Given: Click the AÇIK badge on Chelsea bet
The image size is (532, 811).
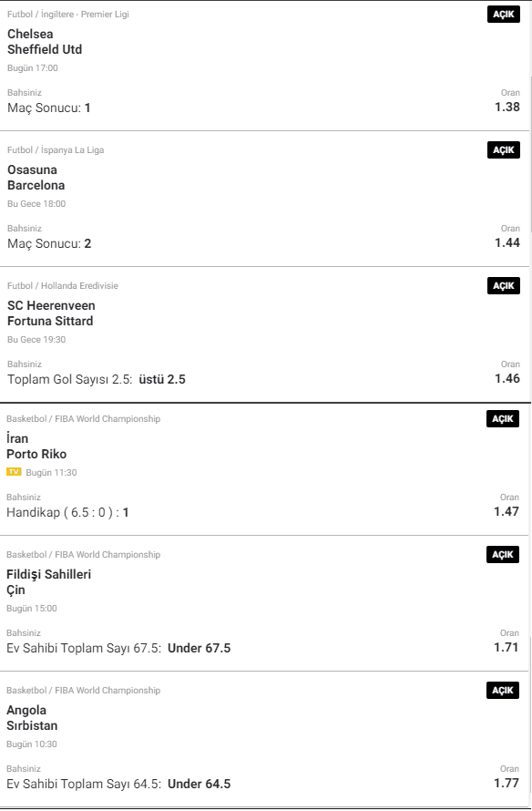Looking at the screenshot, I should (x=504, y=15).
